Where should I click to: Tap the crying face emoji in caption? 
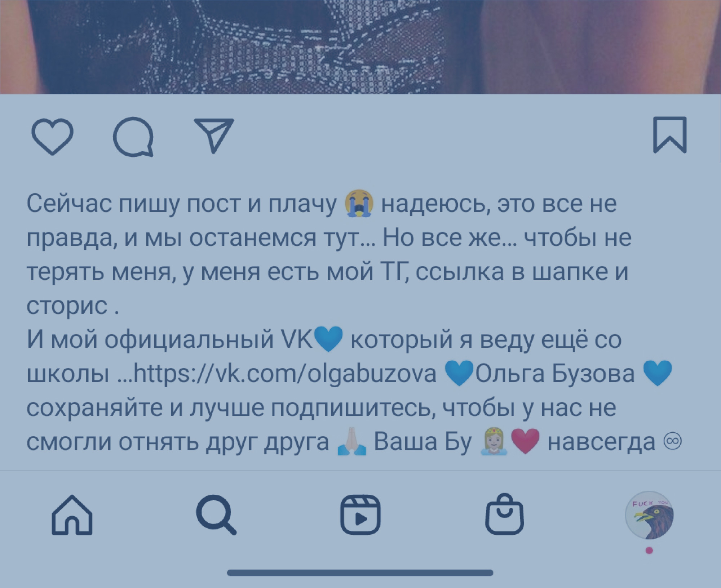pyautogui.click(x=359, y=204)
